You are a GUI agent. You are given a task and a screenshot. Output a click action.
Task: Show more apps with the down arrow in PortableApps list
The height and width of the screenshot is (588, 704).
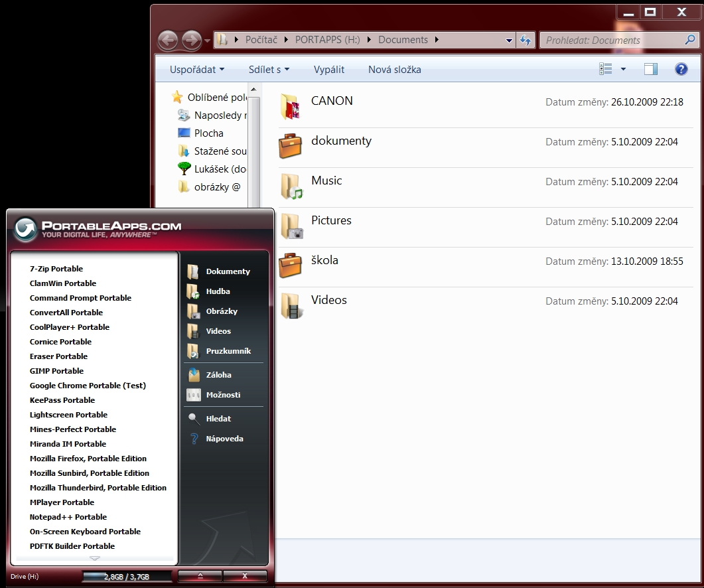point(95,558)
